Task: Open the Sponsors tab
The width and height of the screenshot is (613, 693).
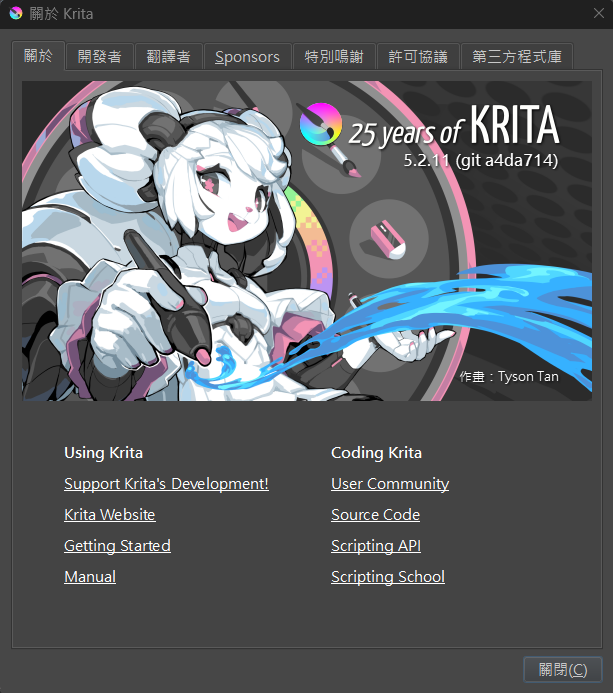Action: (x=247, y=57)
